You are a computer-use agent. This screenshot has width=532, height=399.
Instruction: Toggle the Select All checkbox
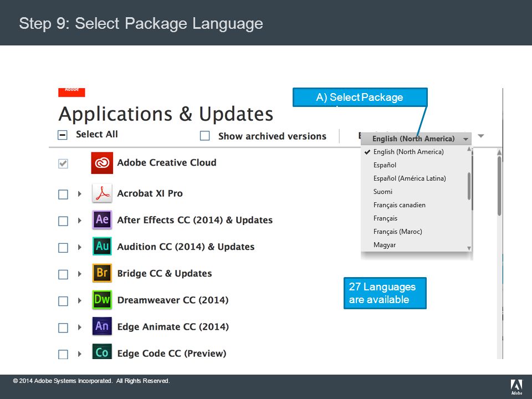point(63,135)
